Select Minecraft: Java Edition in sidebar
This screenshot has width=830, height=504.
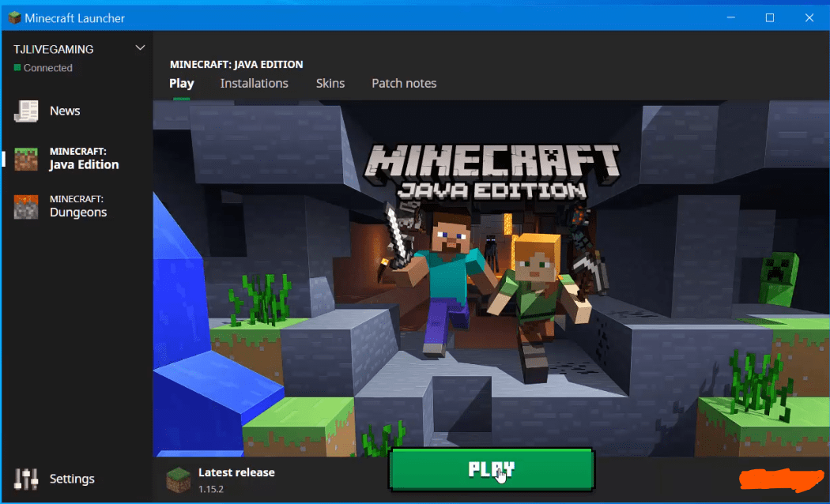77,159
